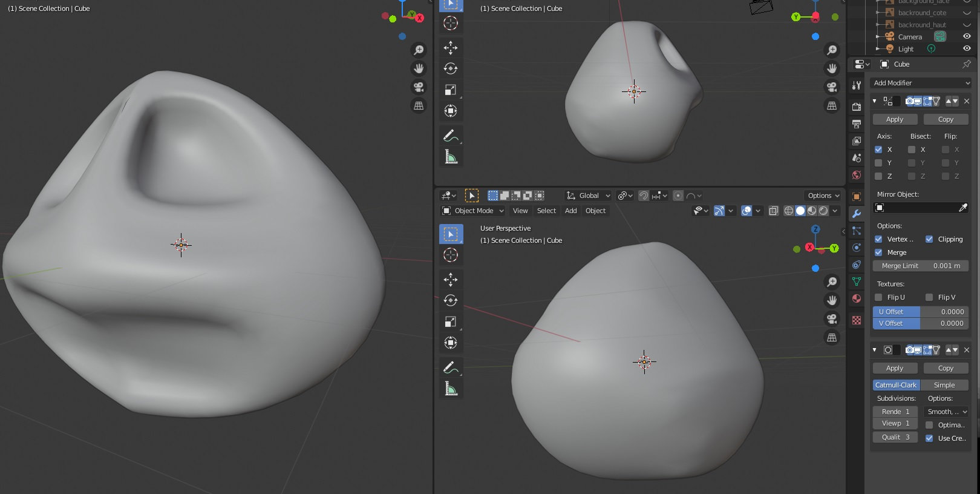Collapse the Mirror modifier panel

coord(875,101)
